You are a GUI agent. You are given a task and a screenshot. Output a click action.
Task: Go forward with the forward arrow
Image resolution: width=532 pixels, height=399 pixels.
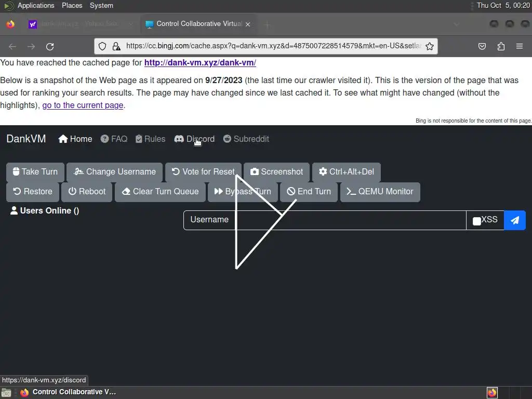(x=31, y=46)
